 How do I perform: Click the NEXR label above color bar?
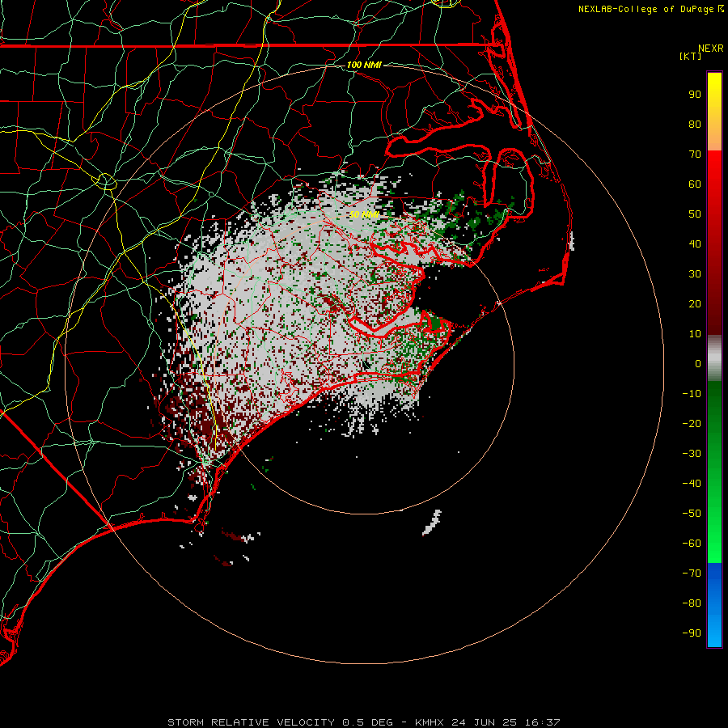[x=711, y=49]
